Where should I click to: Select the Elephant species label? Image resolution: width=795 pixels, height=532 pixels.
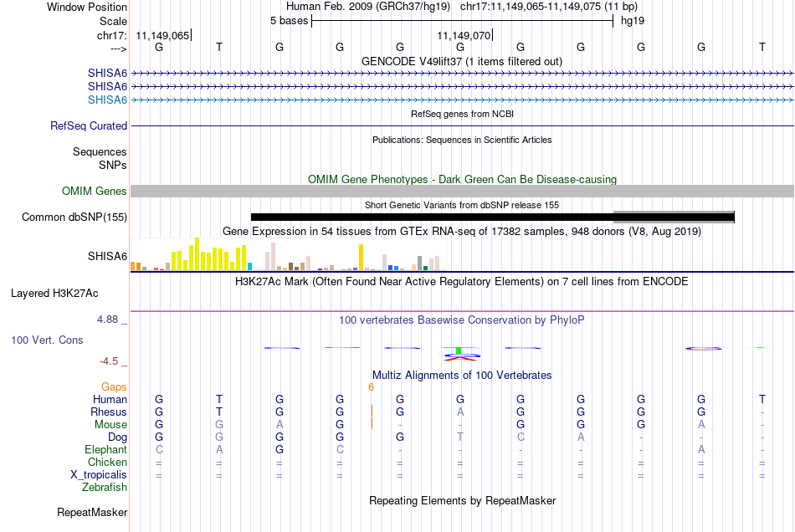point(106,449)
